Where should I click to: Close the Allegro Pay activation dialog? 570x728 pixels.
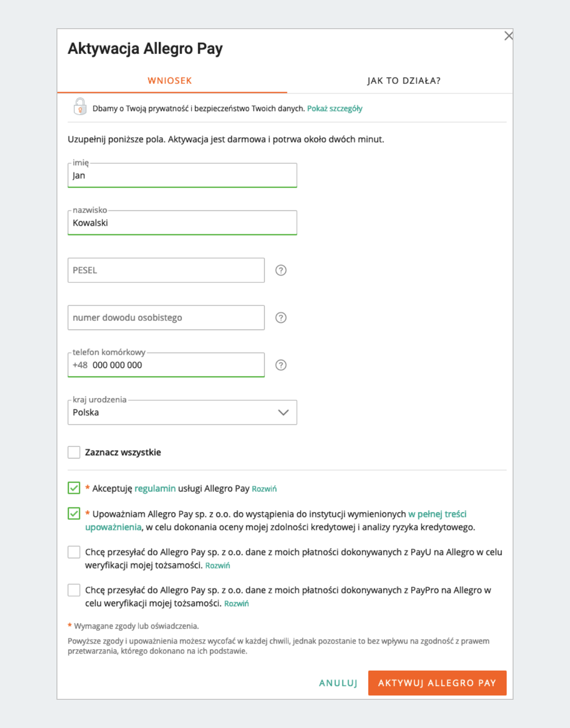[508, 36]
